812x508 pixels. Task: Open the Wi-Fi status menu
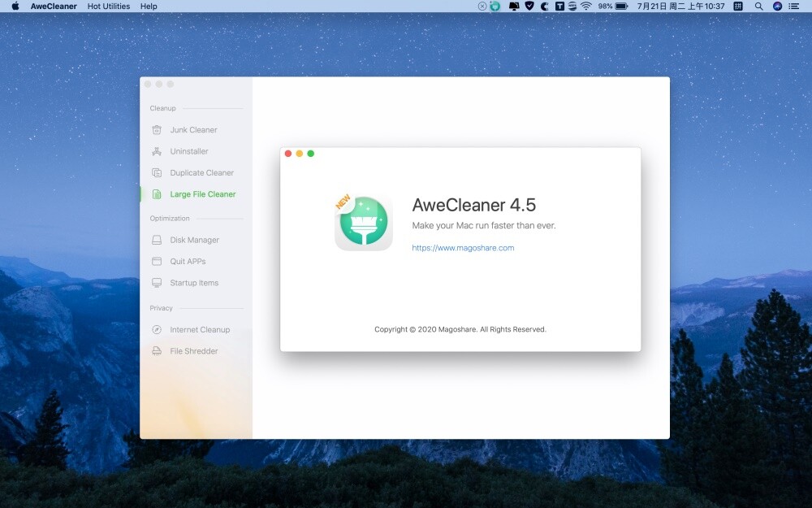[586, 7]
